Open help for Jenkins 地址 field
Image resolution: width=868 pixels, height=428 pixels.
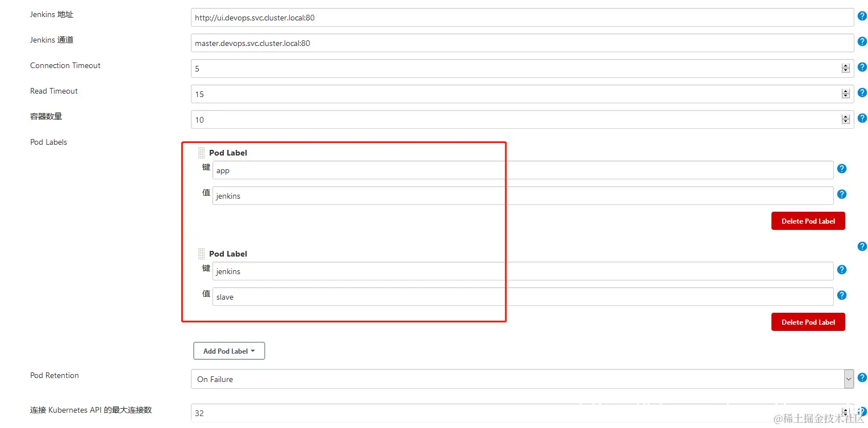tap(862, 16)
